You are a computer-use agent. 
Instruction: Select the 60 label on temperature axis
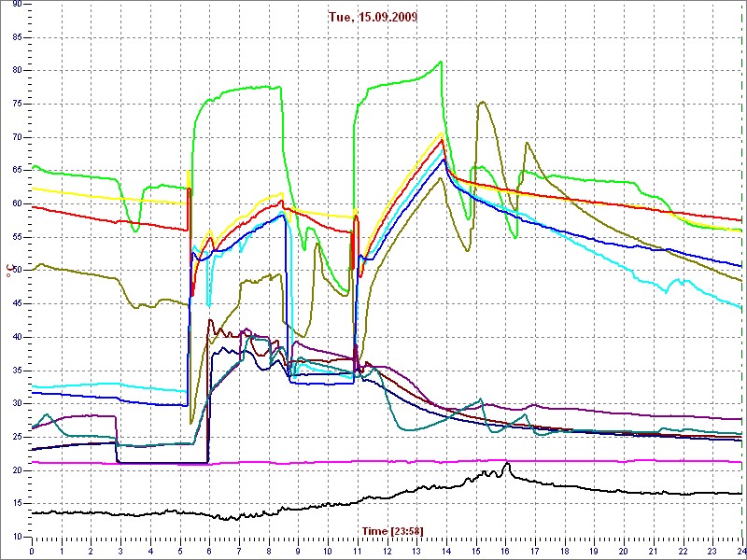pyautogui.click(x=16, y=203)
